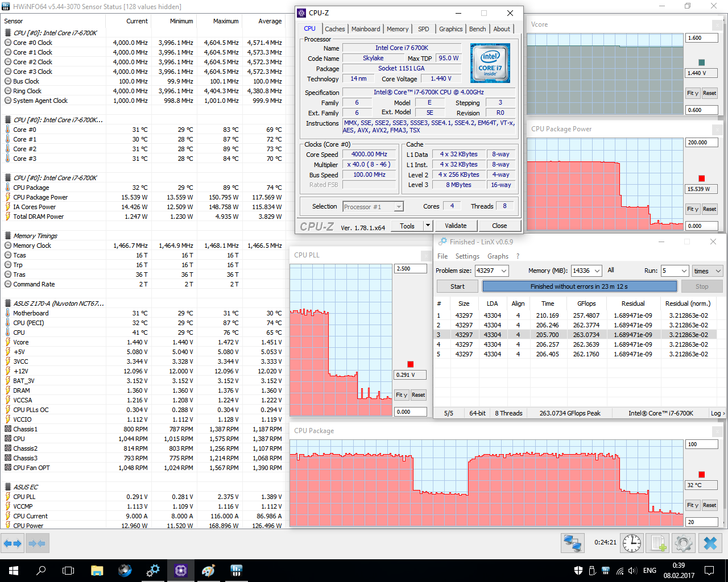Open the LinX Settings menu

[468, 256]
